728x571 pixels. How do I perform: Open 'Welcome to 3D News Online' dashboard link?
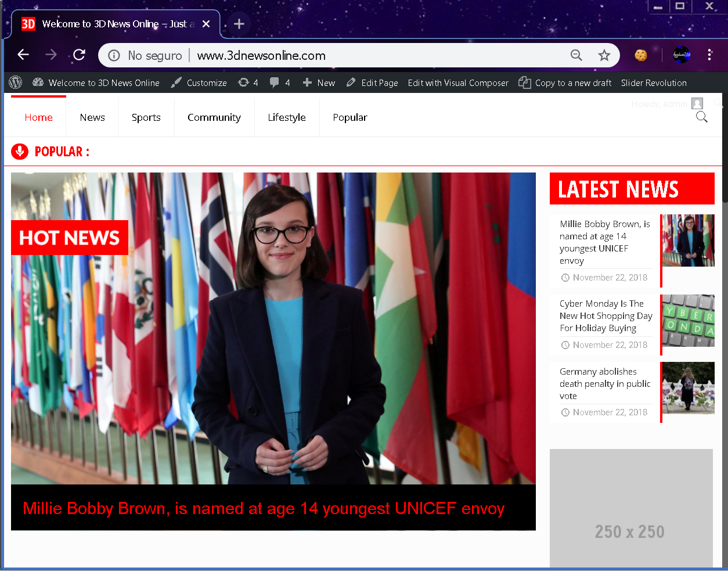pyautogui.click(x=96, y=83)
